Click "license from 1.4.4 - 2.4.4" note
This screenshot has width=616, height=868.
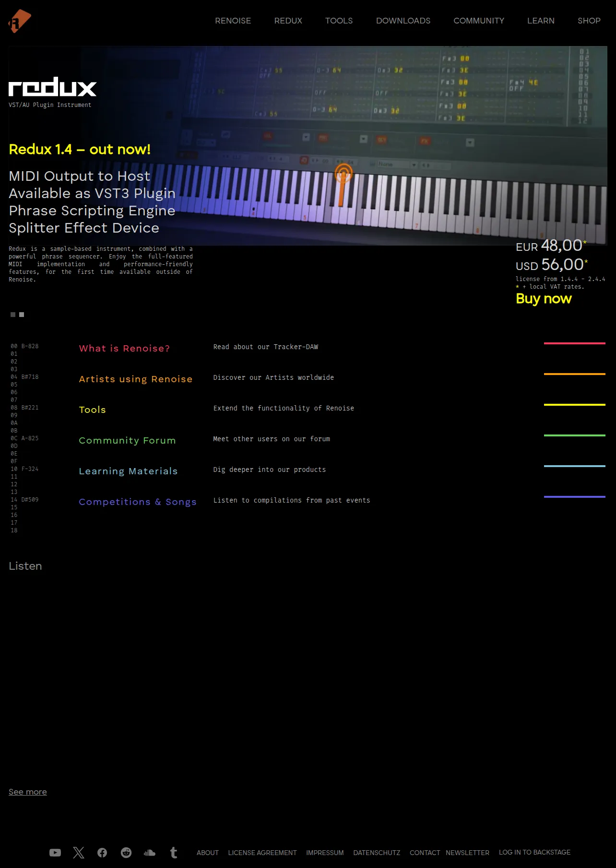coord(560,279)
